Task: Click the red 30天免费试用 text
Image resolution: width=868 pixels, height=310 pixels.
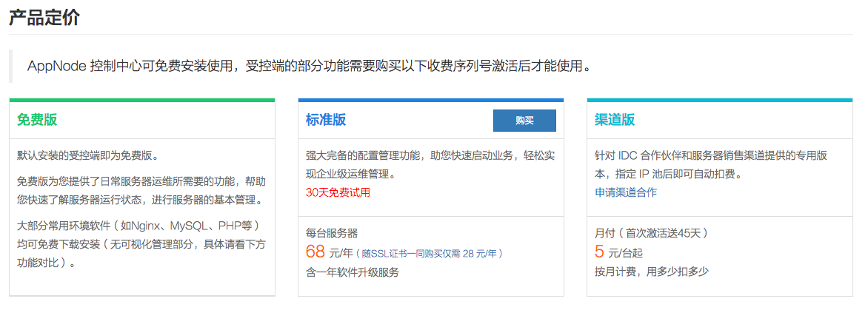Action: click(x=338, y=192)
